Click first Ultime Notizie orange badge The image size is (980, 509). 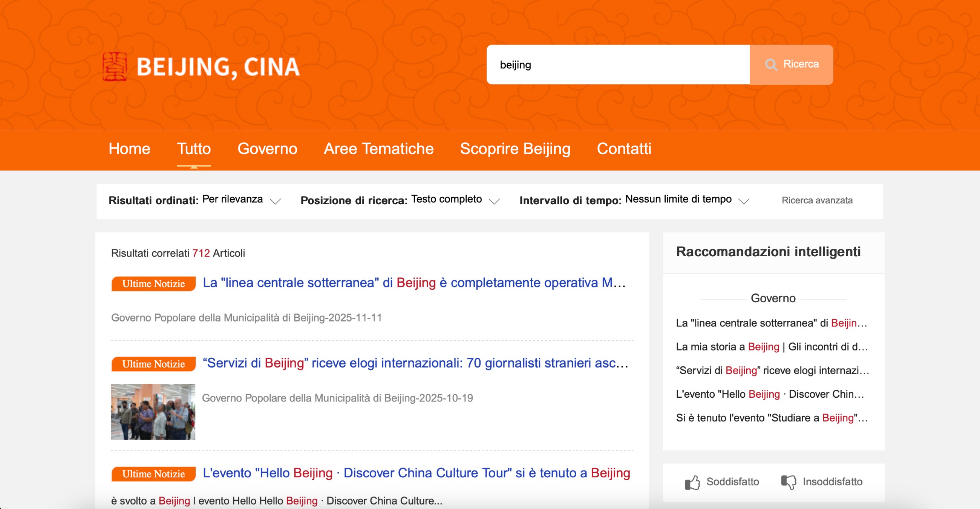click(x=153, y=284)
